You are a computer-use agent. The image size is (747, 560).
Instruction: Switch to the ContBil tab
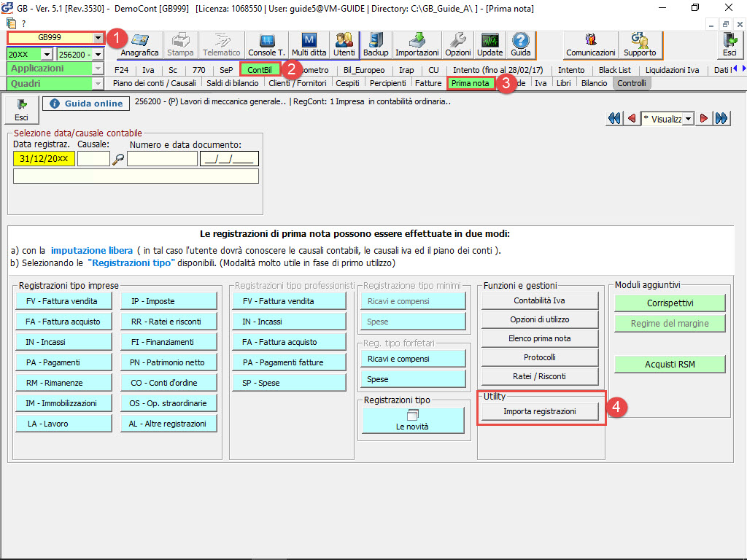pos(260,70)
